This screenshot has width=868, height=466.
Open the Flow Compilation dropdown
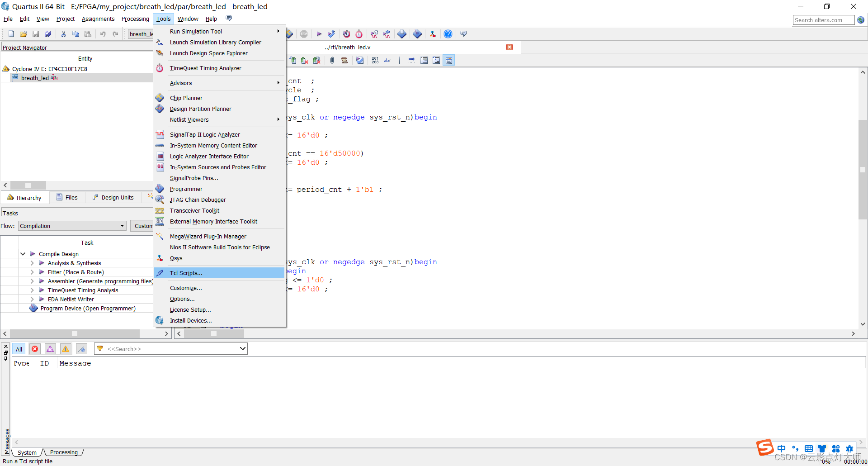pos(72,226)
